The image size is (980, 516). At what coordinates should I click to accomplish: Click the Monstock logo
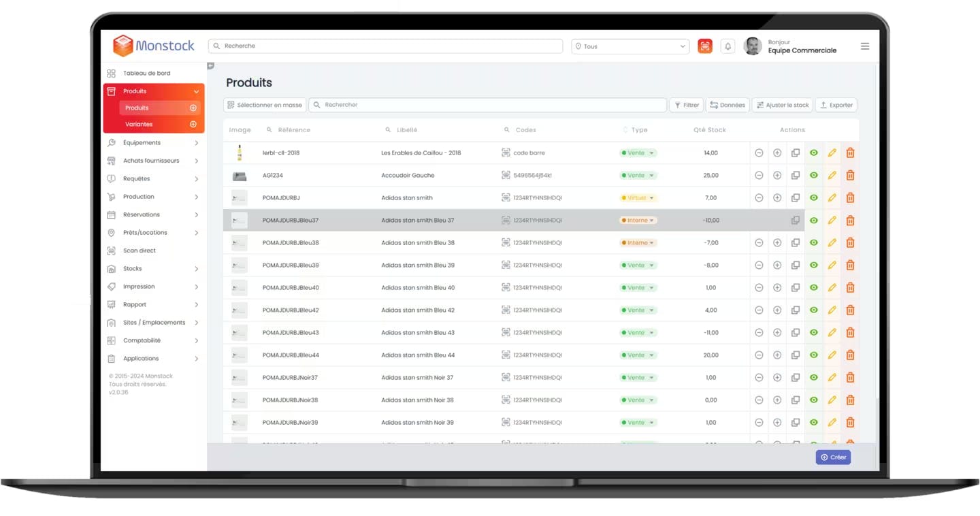153,46
